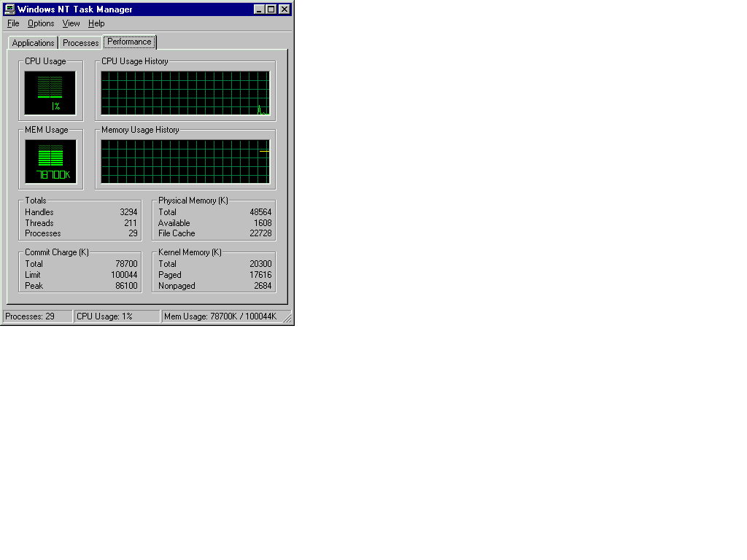Open the File menu
The width and height of the screenshot is (747, 560).
point(13,23)
